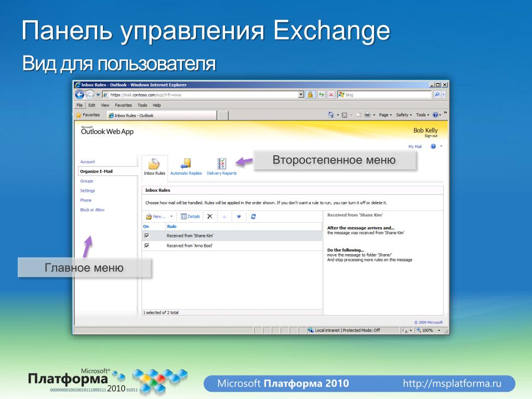Open the Help menu
Image resolution: width=532 pixels, height=399 pixels.
coord(157,105)
